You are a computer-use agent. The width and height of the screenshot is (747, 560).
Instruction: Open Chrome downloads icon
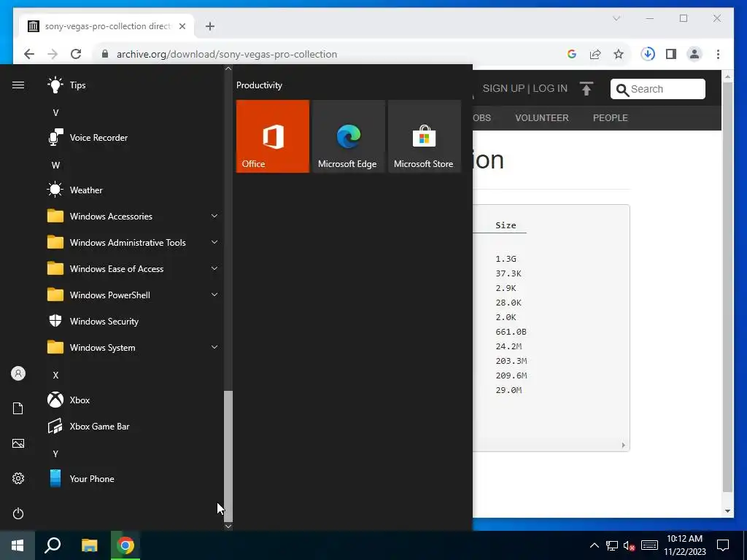click(x=648, y=54)
